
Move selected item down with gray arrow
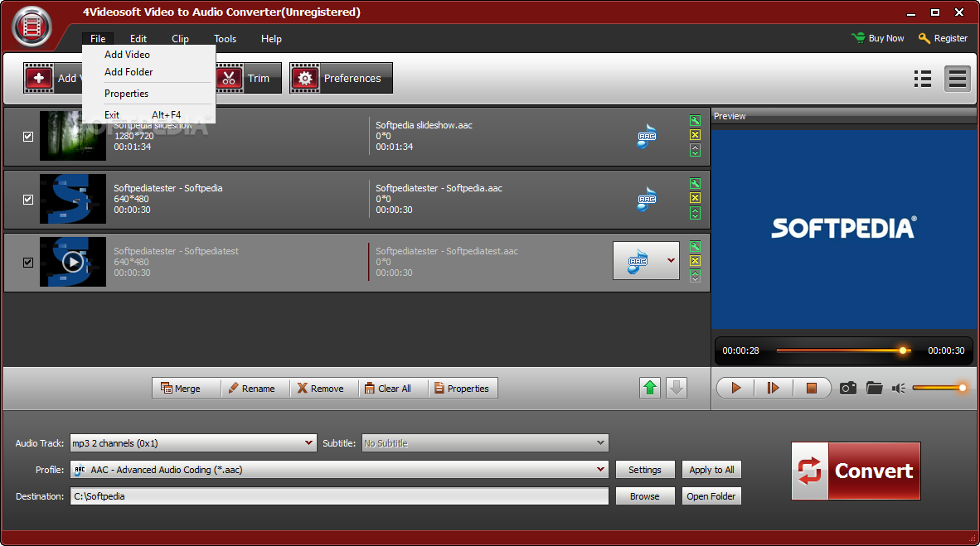(x=677, y=388)
